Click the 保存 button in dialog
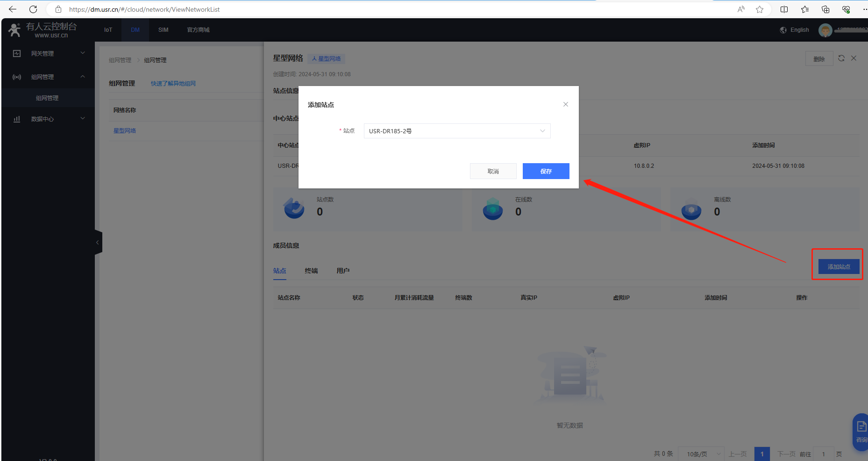The height and width of the screenshot is (461, 868). (546, 171)
